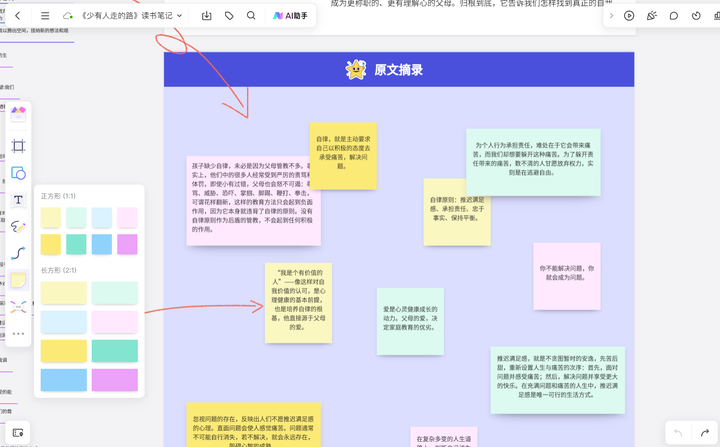Select the pink note starting 在复杂多变的人生道
The width and height of the screenshot is (720, 447).
[444, 437]
